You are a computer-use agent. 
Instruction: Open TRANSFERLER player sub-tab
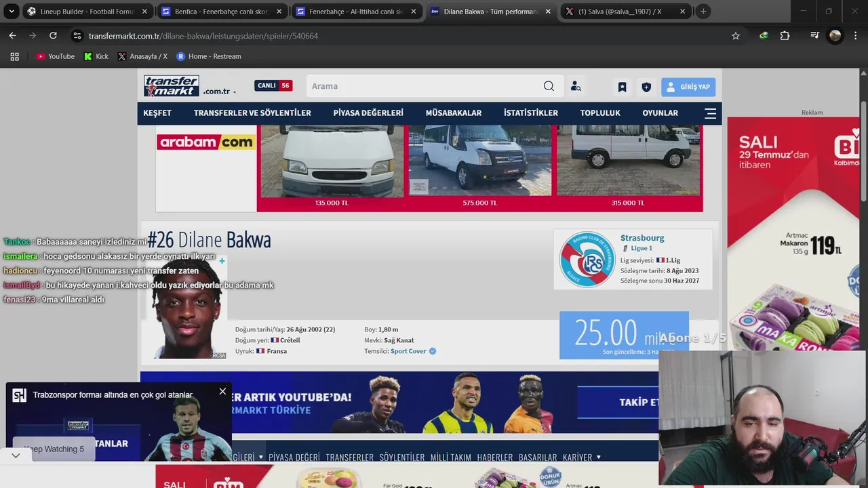(350, 457)
